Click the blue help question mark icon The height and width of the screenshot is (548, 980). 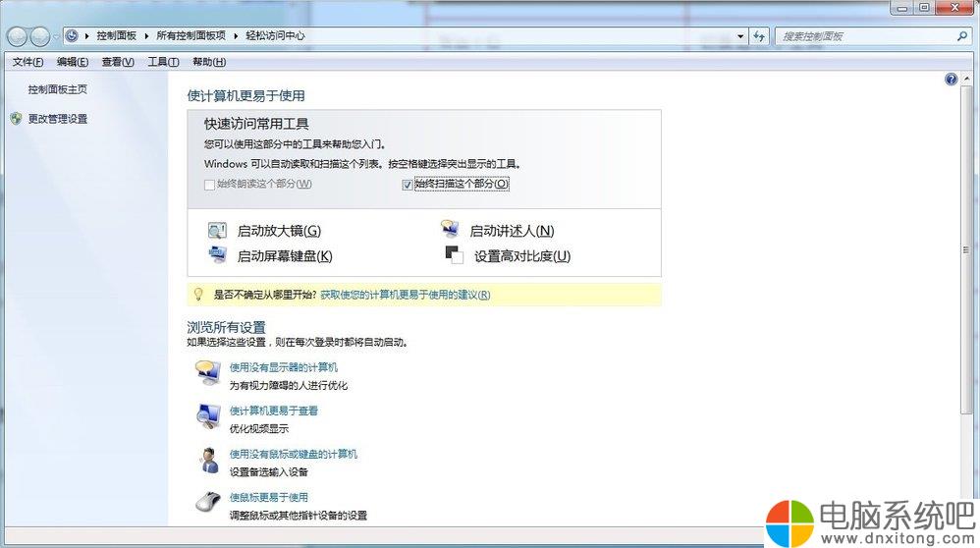pyautogui.click(x=951, y=80)
